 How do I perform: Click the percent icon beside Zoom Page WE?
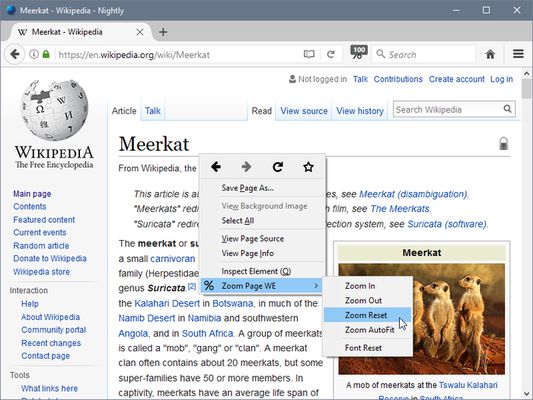point(209,286)
